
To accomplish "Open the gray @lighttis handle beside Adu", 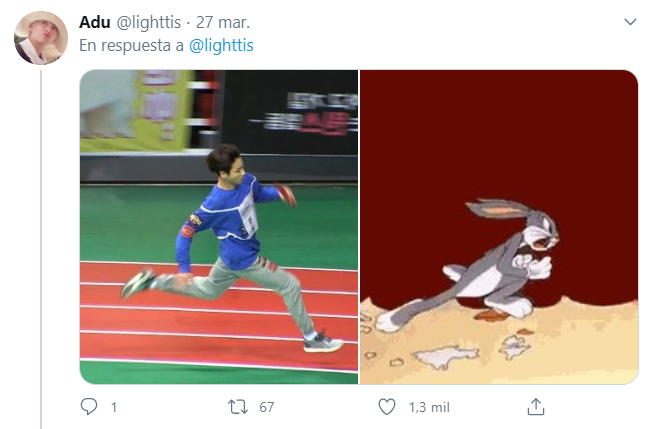I will (x=148, y=22).
